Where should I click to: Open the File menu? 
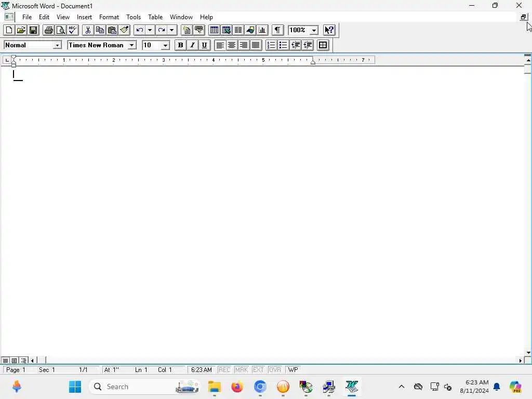(27, 17)
